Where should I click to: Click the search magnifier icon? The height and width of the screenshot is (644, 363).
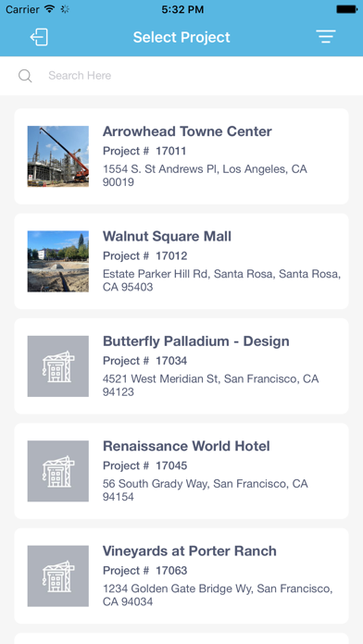coord(25,76)
